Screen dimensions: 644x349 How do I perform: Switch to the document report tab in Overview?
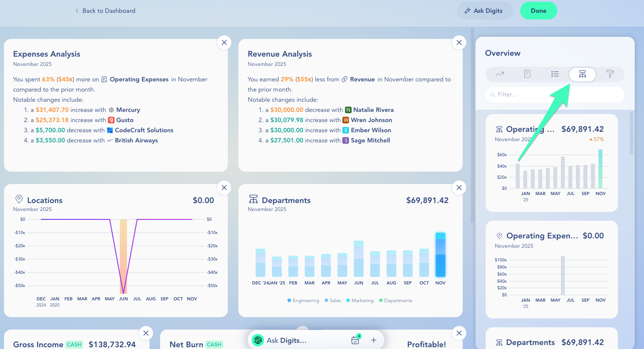click(x=527, y=74)
